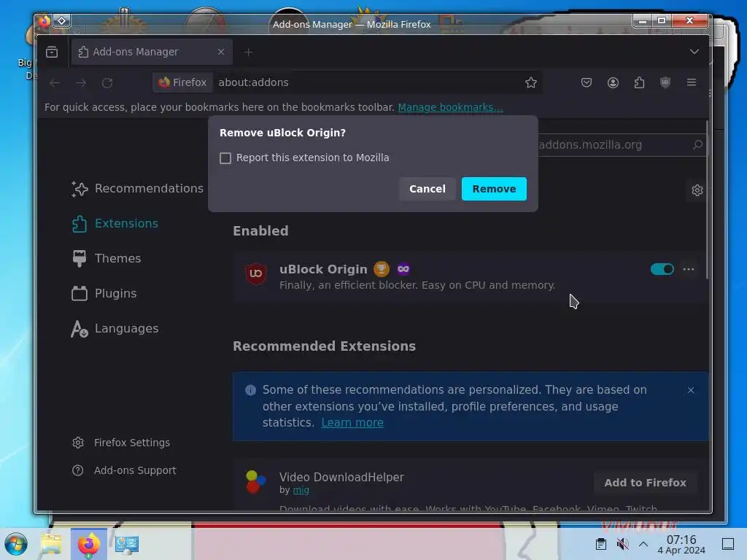Open the Languages sidebar category

pyautogui.click(x=115, y=328)
